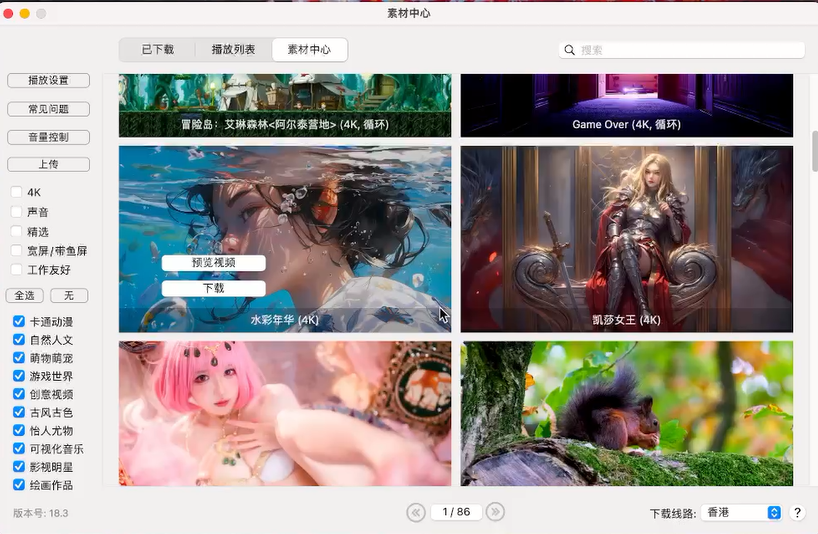Uncheck the 创意视频 category
Image resolution: width=818 pixels, height=534 pixels.
click(19, 394)
